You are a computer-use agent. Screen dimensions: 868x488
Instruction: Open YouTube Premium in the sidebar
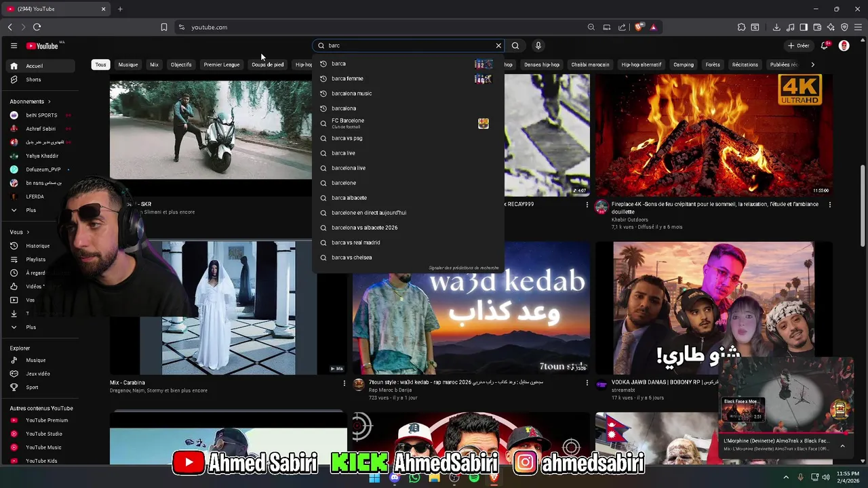click(40, 420)
